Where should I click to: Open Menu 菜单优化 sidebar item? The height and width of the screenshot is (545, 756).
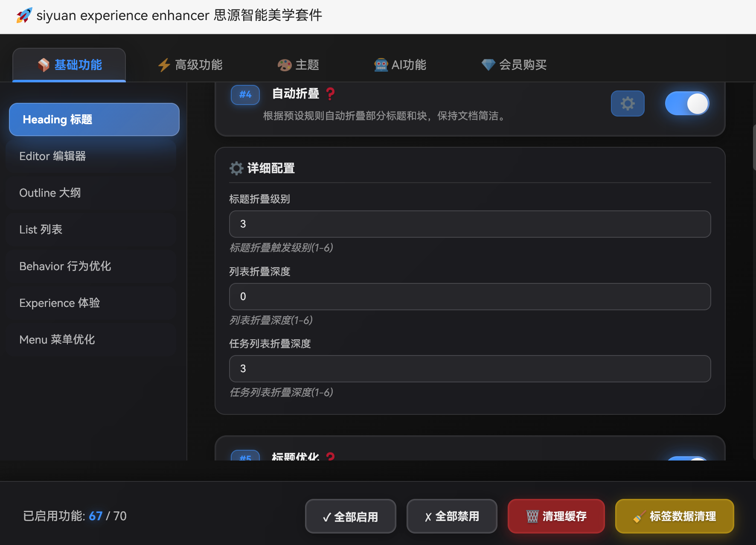coord(91,340)
